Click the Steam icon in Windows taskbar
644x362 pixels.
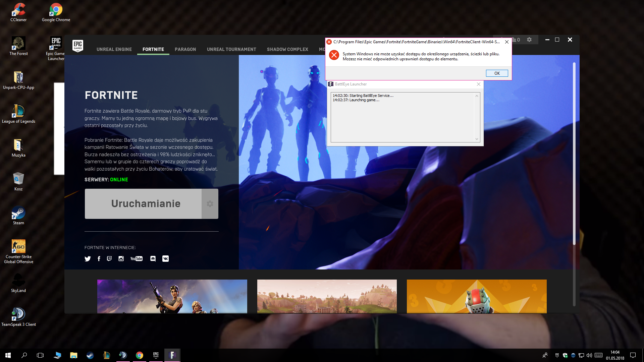pyautogui.click(x=90, y=355)
